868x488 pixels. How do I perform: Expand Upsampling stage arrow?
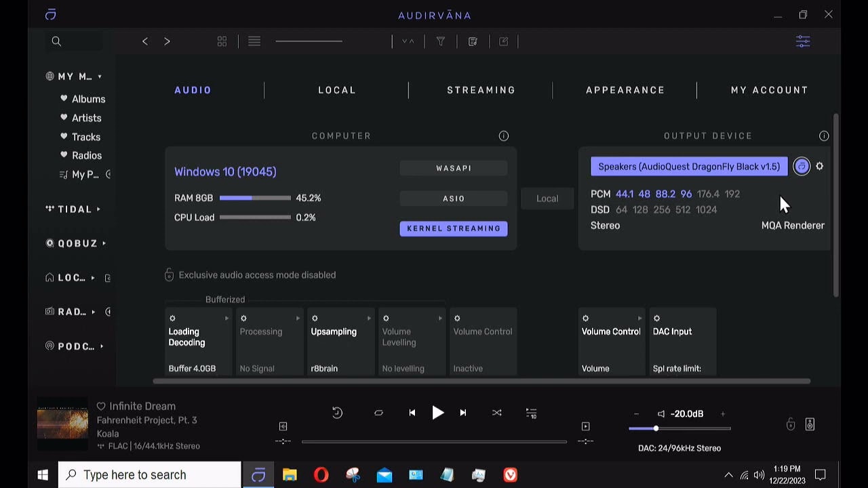[x=369, y=319]
